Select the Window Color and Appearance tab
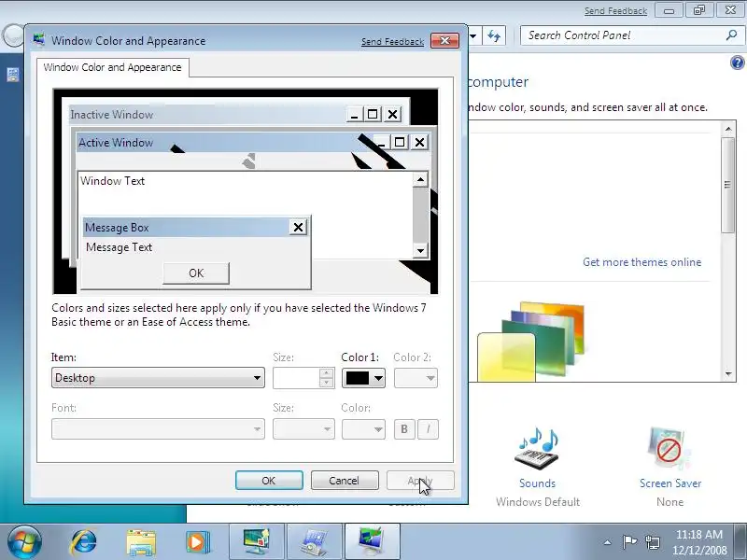This screenshot has width=747, height=560. coord(112,67)
